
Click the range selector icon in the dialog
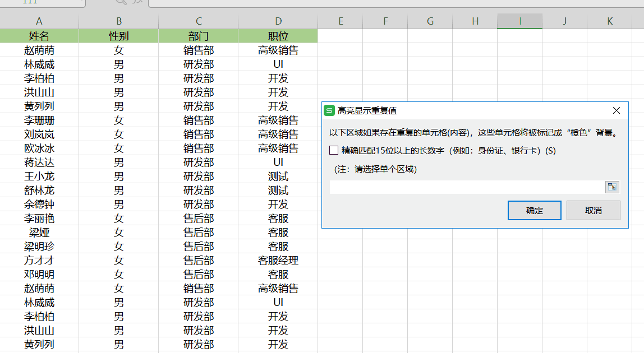click(x=612, y=187)
